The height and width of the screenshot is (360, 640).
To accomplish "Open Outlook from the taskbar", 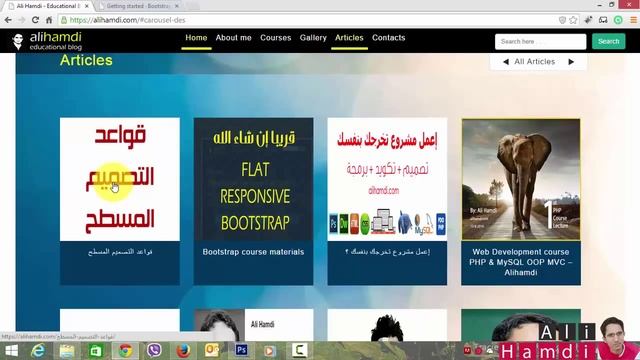I will coord(212,351).
